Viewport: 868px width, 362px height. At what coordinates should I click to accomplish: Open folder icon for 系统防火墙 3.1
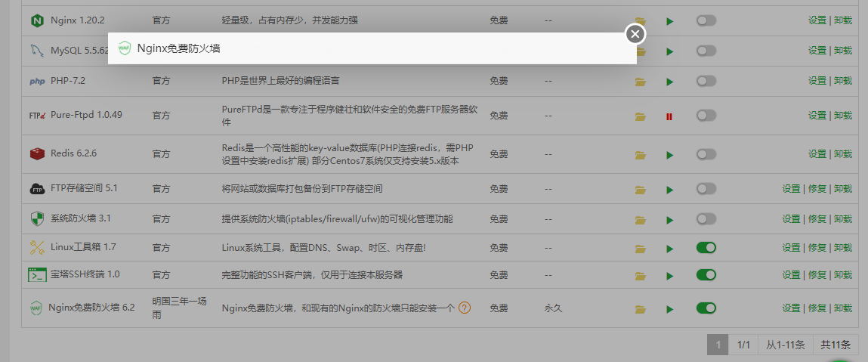point(641,221)
